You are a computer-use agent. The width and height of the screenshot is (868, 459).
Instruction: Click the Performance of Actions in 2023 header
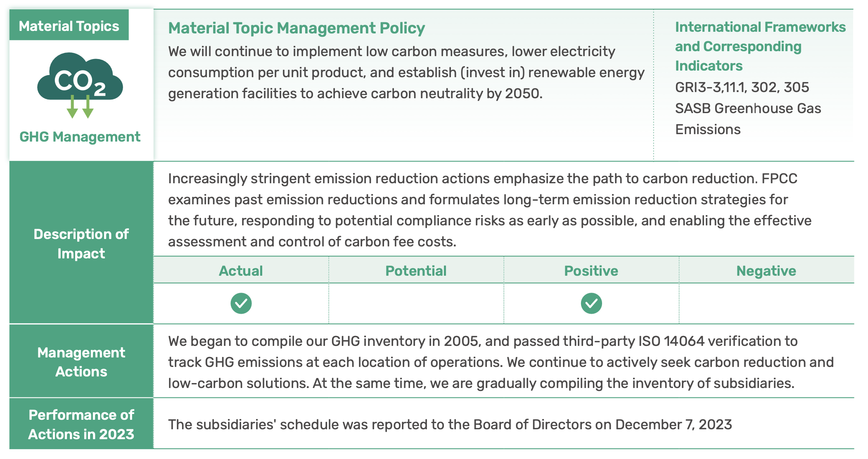[81, 424]
